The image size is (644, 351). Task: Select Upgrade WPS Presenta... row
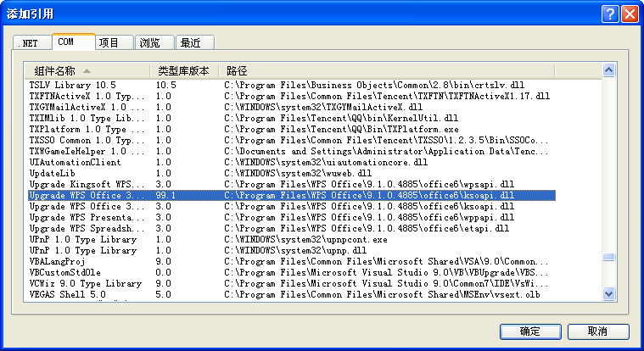[292, 218]
